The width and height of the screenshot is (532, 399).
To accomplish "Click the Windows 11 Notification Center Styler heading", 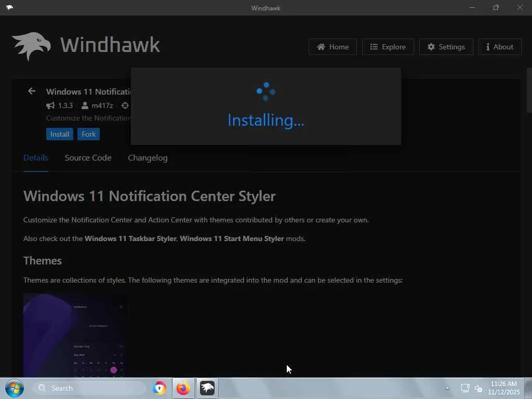I will point(149,196).
